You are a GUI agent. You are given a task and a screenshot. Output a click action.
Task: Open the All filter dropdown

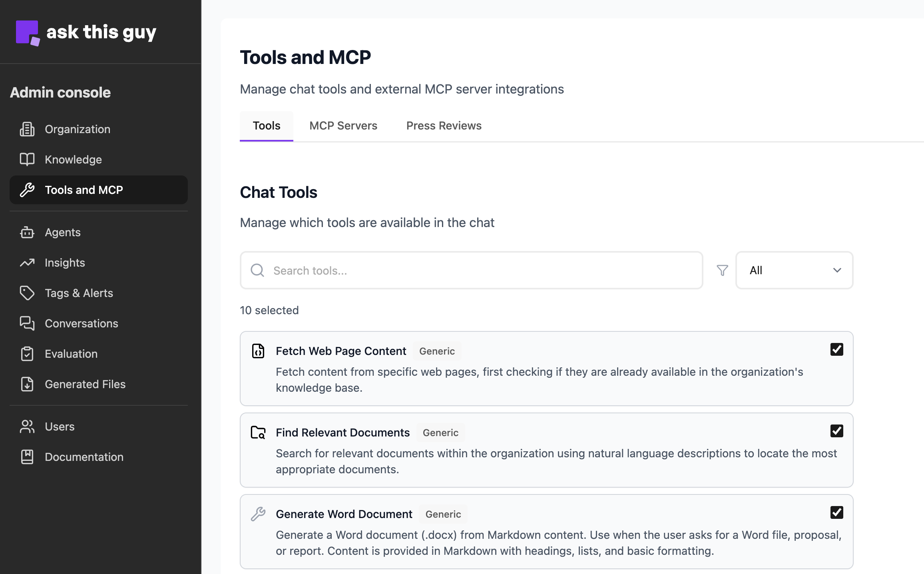794,270
